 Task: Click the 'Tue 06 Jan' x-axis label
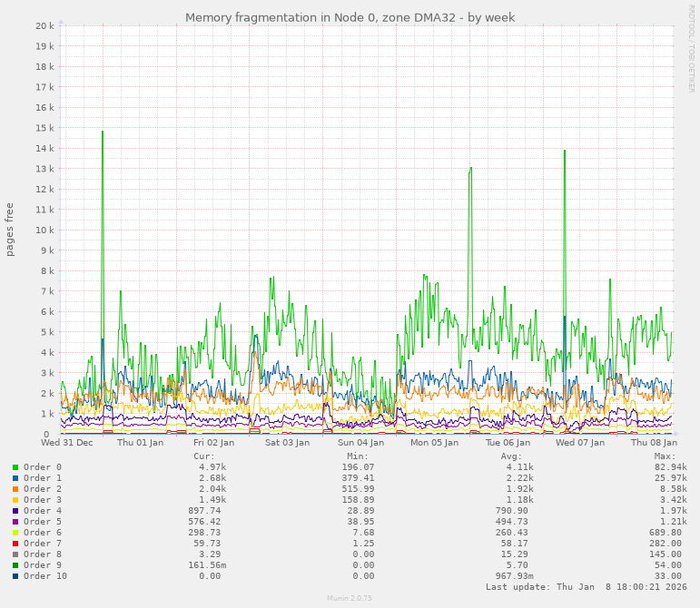pos(508,443)
